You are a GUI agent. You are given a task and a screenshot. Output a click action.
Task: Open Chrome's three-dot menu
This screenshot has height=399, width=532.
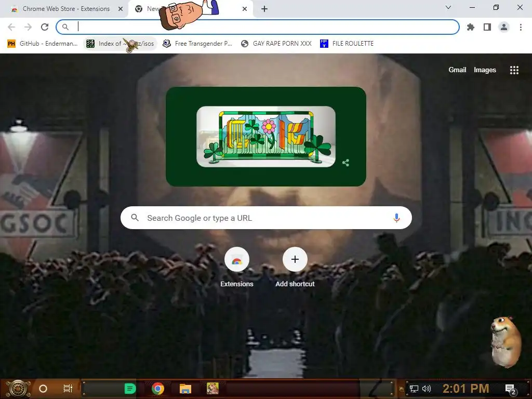pyautogui.click(x=521, y=27)
